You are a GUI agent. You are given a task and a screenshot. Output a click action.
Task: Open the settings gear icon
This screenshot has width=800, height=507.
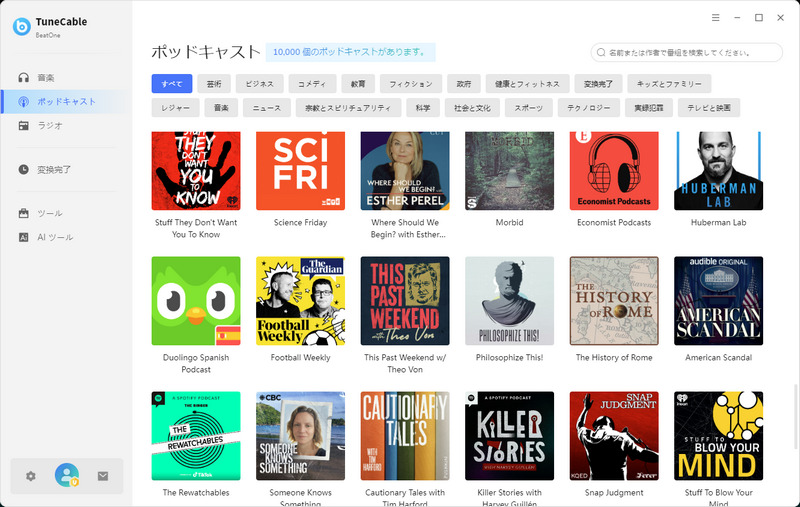click(31, 476)
